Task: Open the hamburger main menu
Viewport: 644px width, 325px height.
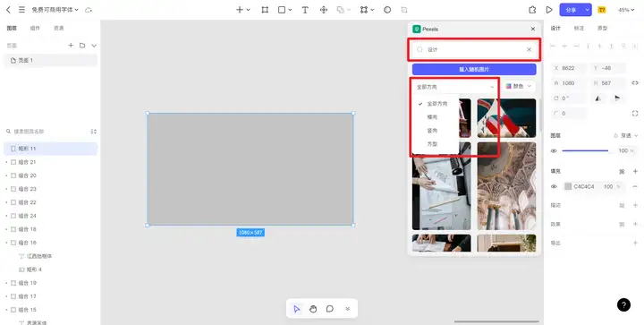Action: pos(21,10)
